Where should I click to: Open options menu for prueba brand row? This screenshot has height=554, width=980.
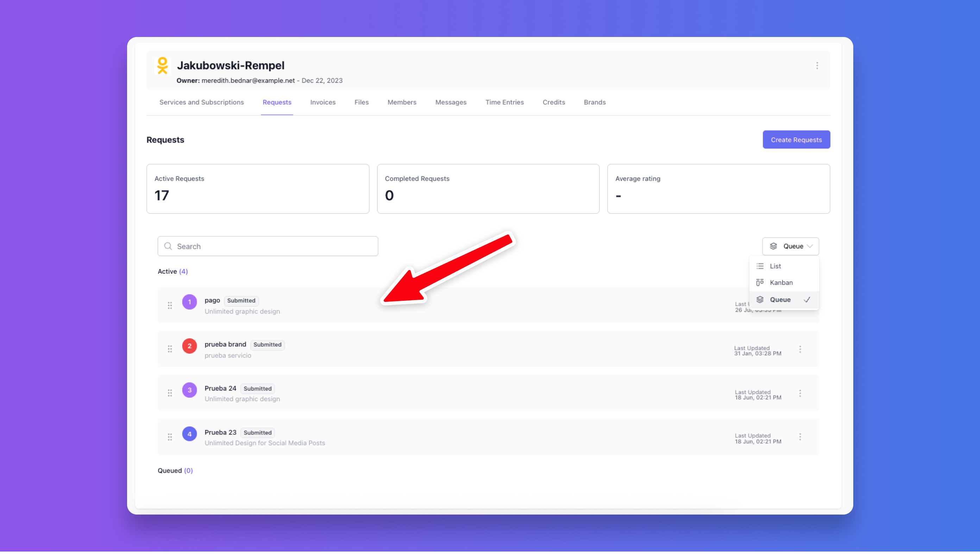click(800, 349)
